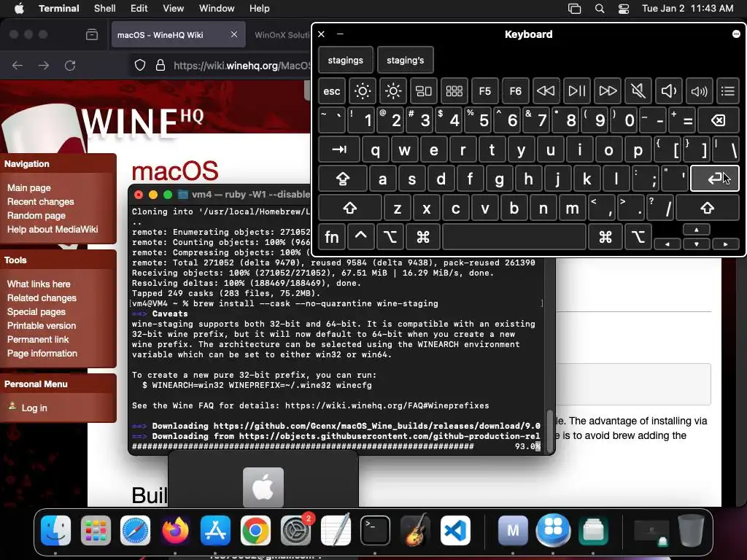This screenshot has width=747, height=560.
Task: Toggle the right command key
Action: (x=605, y=237)
